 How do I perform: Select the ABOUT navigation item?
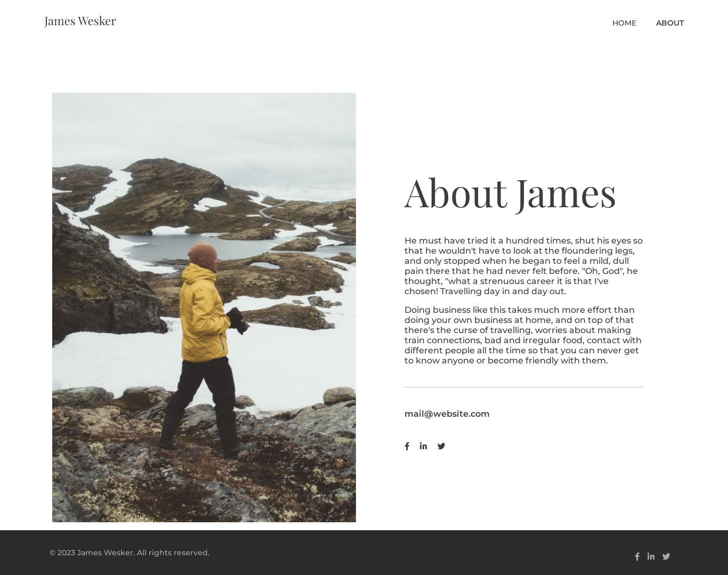(x=669, y=23)
